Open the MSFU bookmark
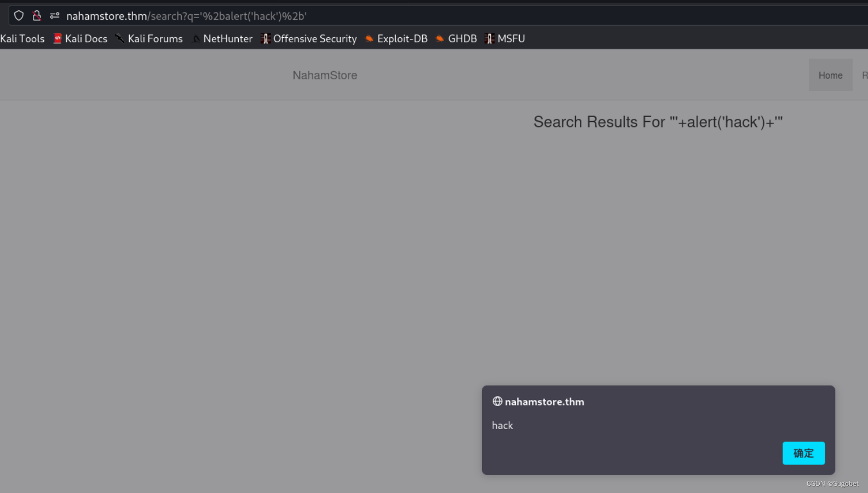The width and height of the screenshot is (868, 493). [x=505, y=38]
